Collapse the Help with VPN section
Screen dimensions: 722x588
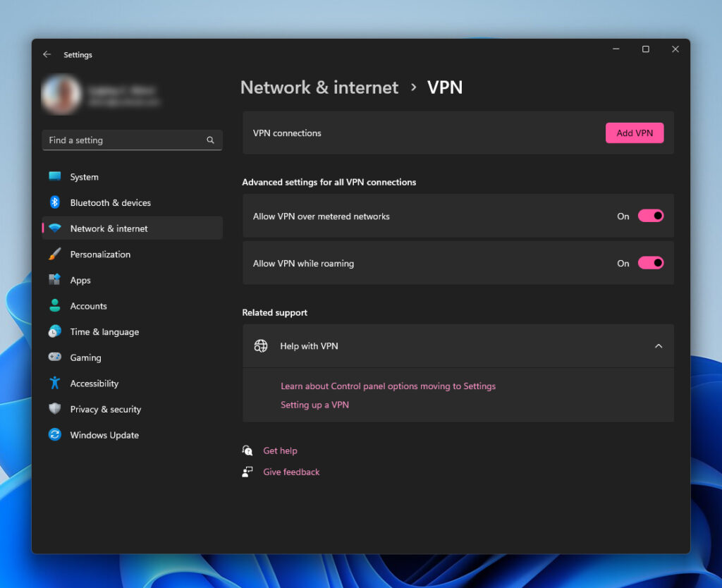tap(658, 346)
